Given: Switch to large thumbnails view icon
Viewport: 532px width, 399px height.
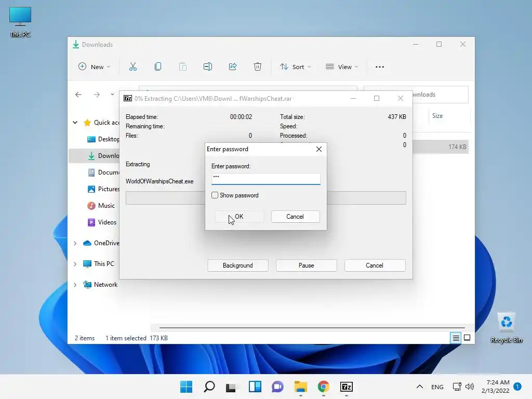Looking at the screenshot, I should point(467,338).
